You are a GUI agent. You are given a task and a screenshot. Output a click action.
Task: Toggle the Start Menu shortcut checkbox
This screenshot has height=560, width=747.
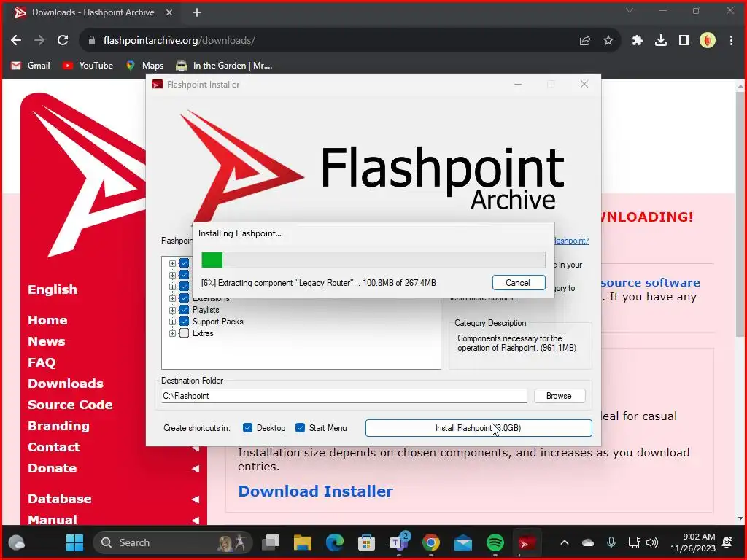click(x=300, y=427)
